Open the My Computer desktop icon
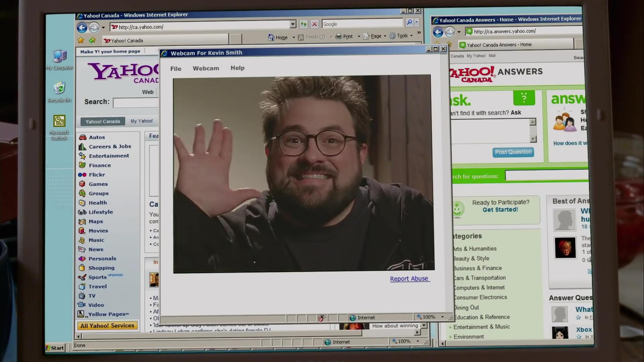644x362 pixels. pyautogui.click(x=60, y=60)
